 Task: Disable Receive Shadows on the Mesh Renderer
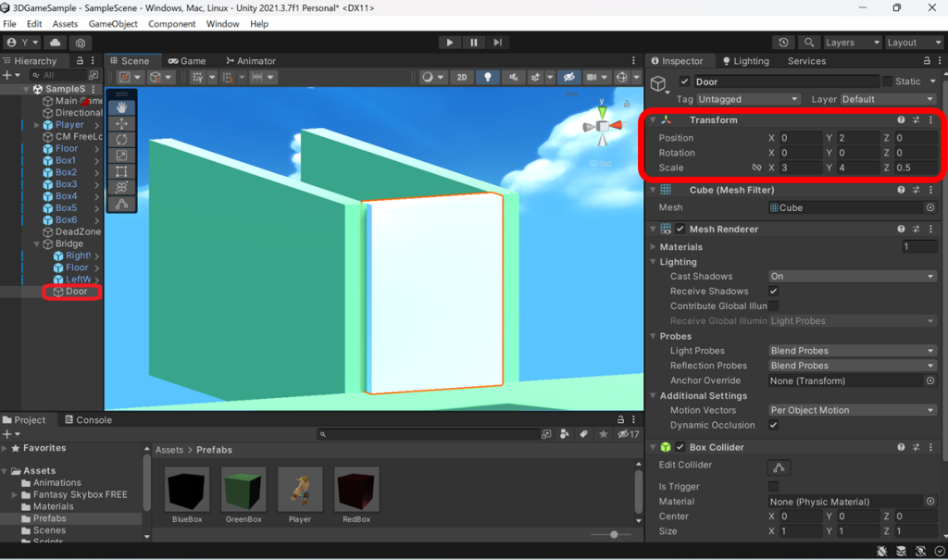(x=772, y=291)
